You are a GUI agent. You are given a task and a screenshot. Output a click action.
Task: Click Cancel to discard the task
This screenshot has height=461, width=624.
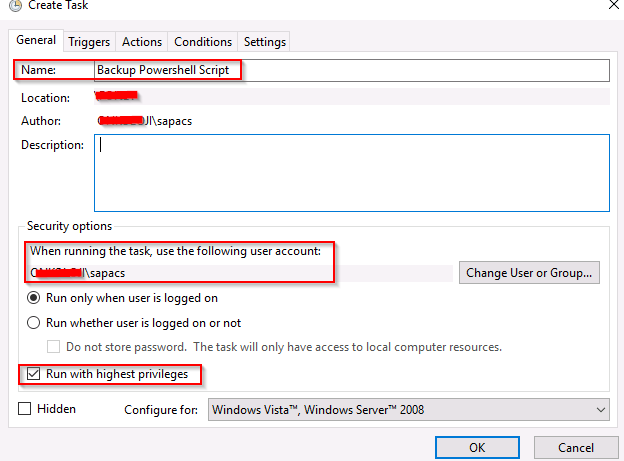(x=576, y=448)
